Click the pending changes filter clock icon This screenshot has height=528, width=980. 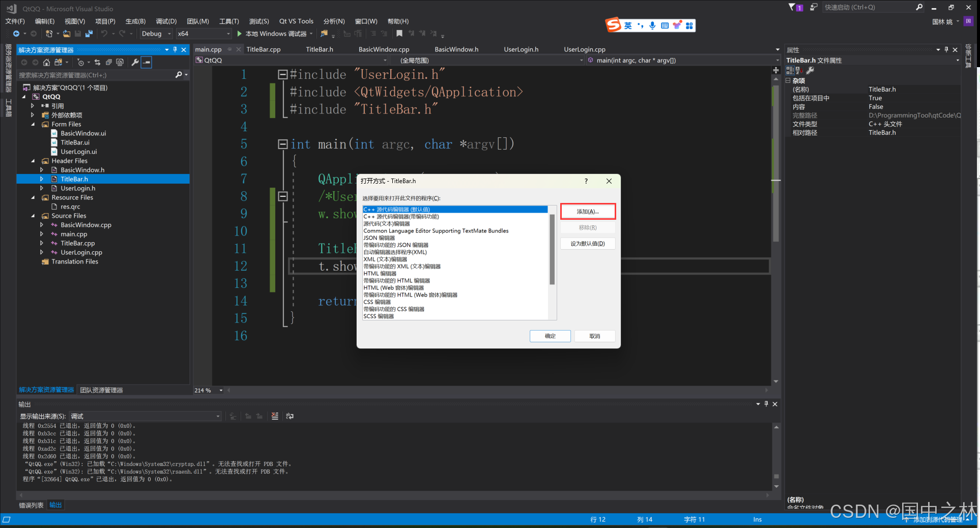[x=80, y=62]
